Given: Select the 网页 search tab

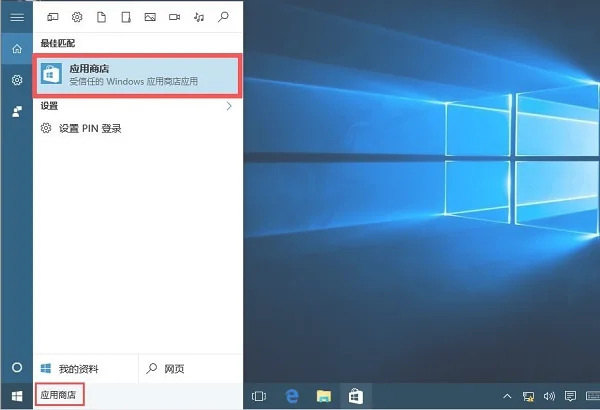Looking at the screenshot, I should click(191, 369).
